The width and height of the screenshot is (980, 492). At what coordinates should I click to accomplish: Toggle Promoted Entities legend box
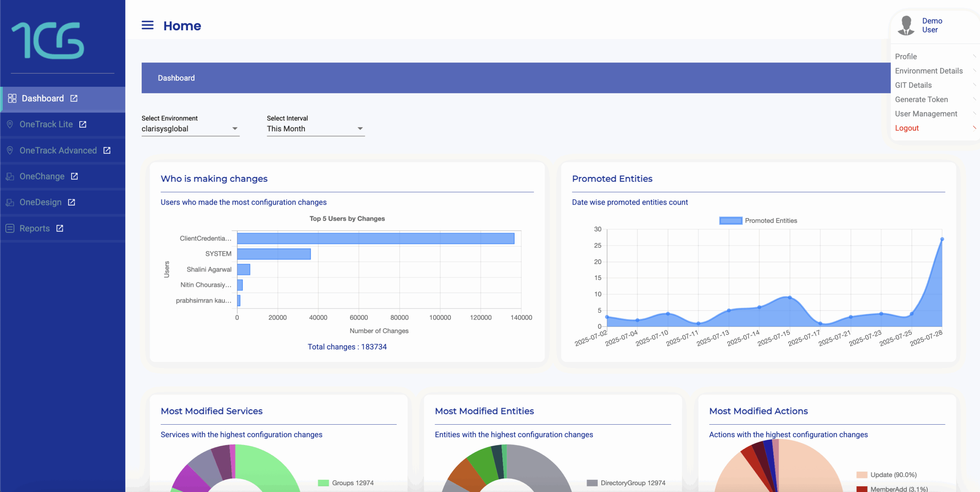[x=730, y=221]
